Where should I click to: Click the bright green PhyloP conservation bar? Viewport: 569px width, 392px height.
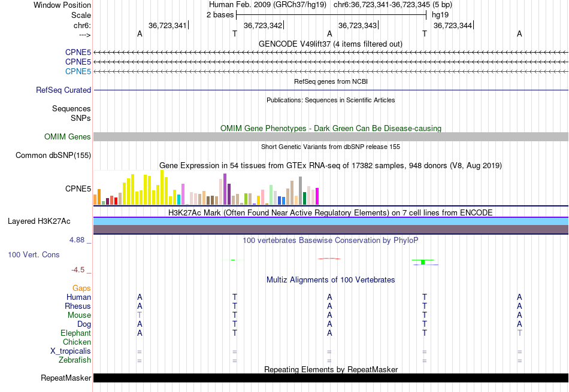point(423,262)
